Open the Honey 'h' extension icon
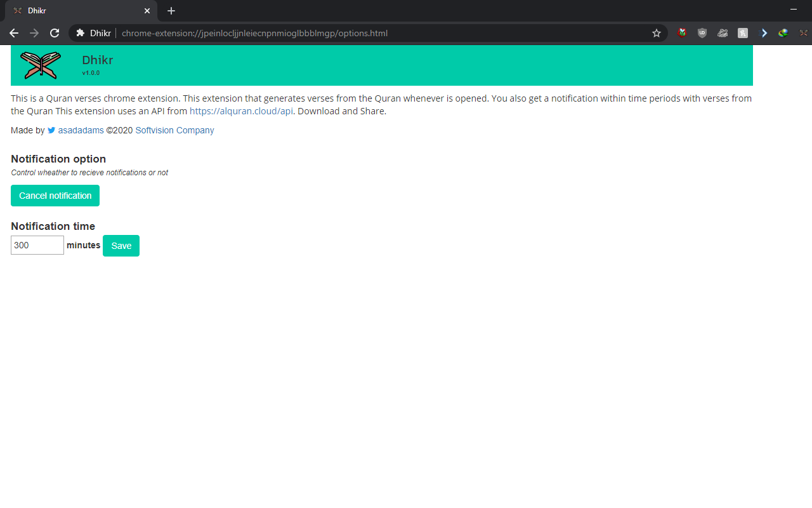812x508 pixels. click(x=743, y=33)
